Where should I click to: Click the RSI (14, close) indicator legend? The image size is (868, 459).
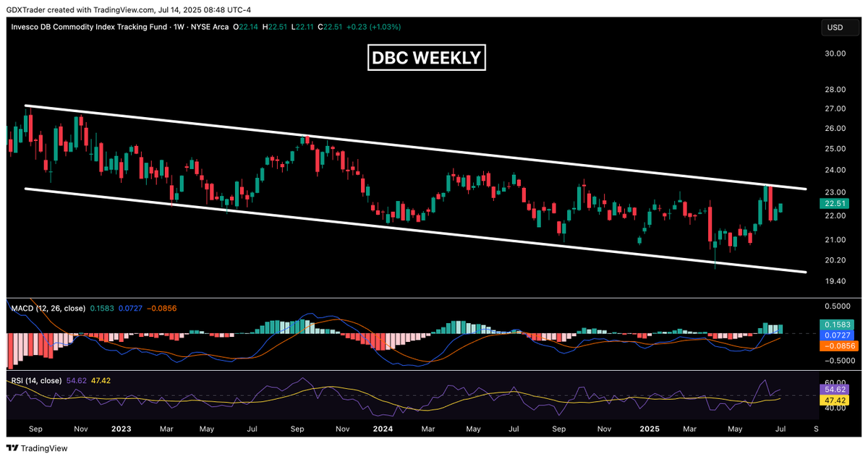click(x=37, y=380)
